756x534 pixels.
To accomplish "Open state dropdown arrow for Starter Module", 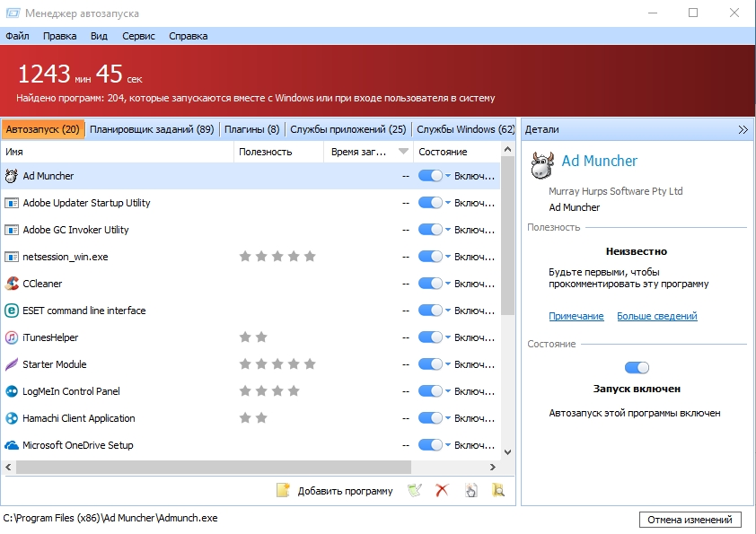I will [448, 364].
